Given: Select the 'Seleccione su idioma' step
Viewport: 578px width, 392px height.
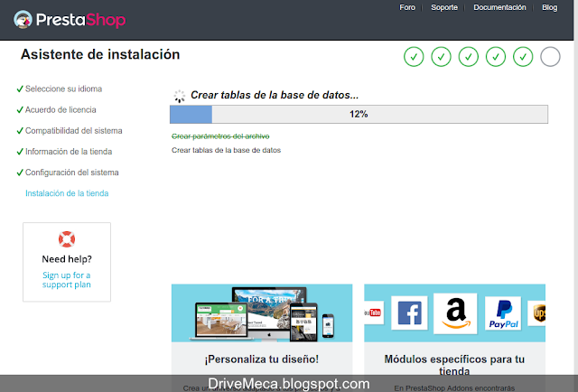Looking at the screenshot, I should 63,89.
